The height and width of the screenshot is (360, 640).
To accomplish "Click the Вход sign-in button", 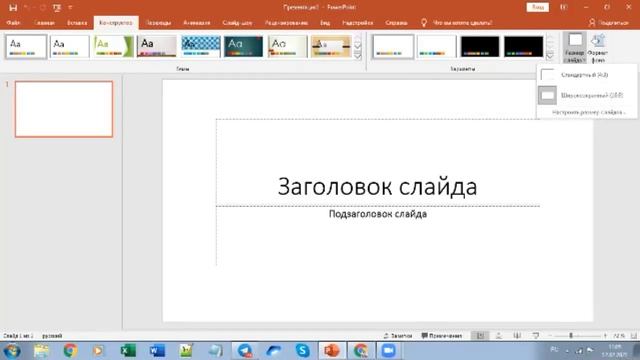I will (538, 7).
